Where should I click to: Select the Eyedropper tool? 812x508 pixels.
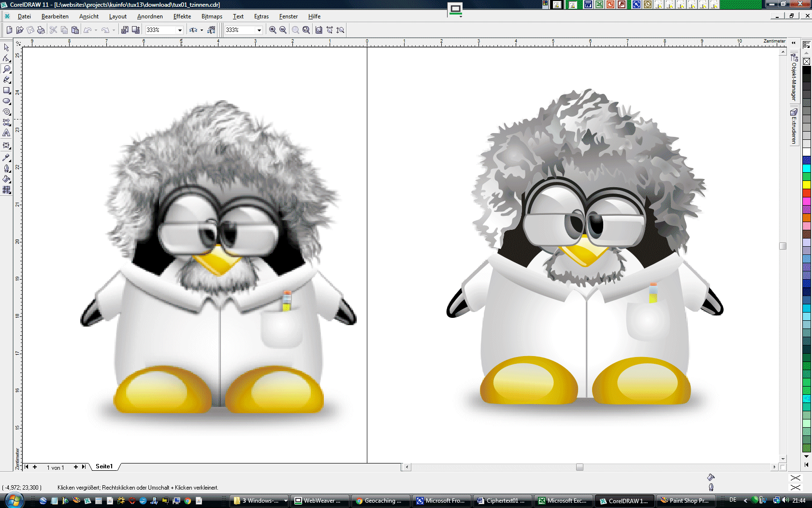pos(6,157)
